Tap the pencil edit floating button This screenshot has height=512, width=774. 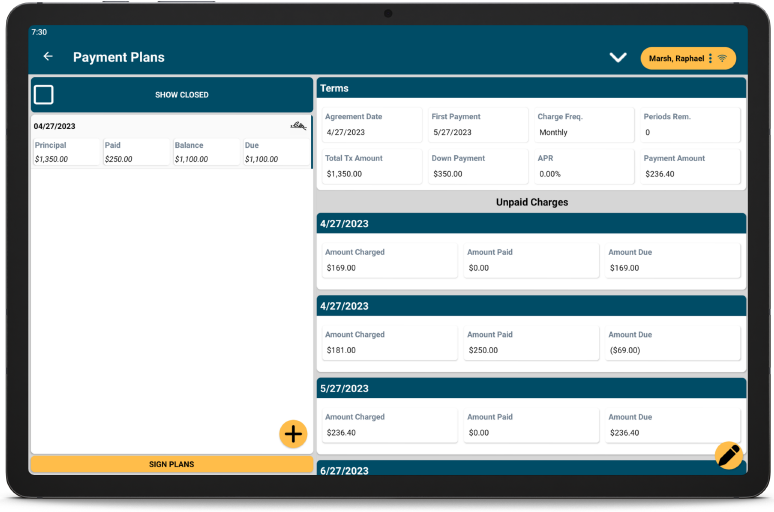coord(729,455)
